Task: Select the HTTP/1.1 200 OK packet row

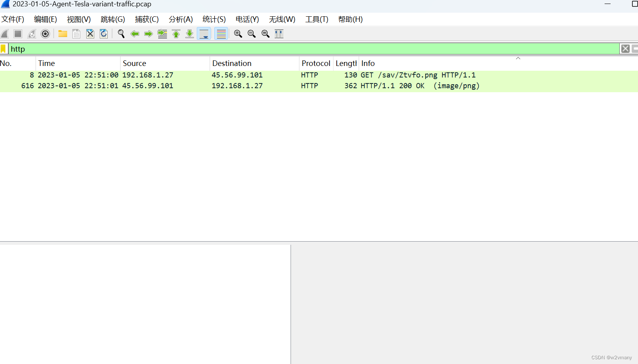Action: (319, 86)
